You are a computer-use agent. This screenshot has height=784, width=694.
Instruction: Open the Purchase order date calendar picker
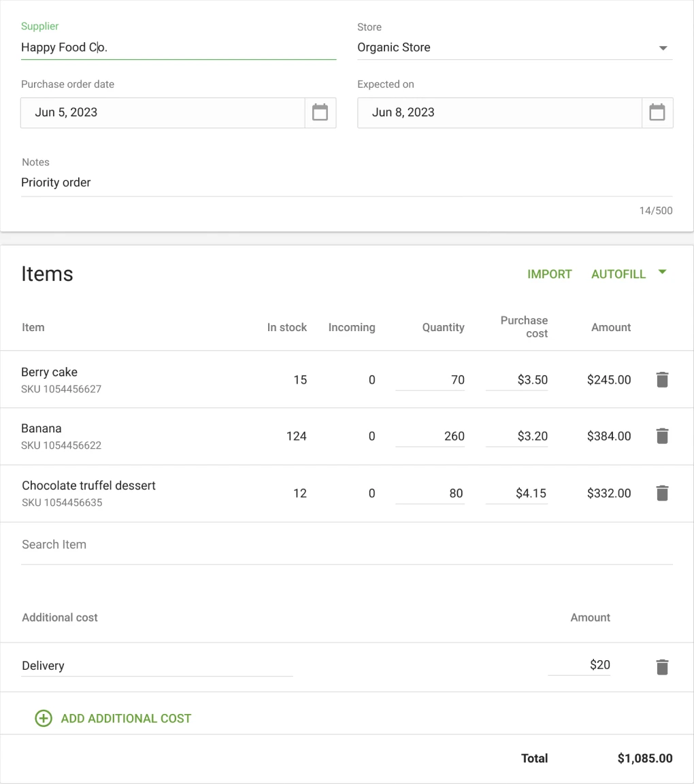point(320,112)
